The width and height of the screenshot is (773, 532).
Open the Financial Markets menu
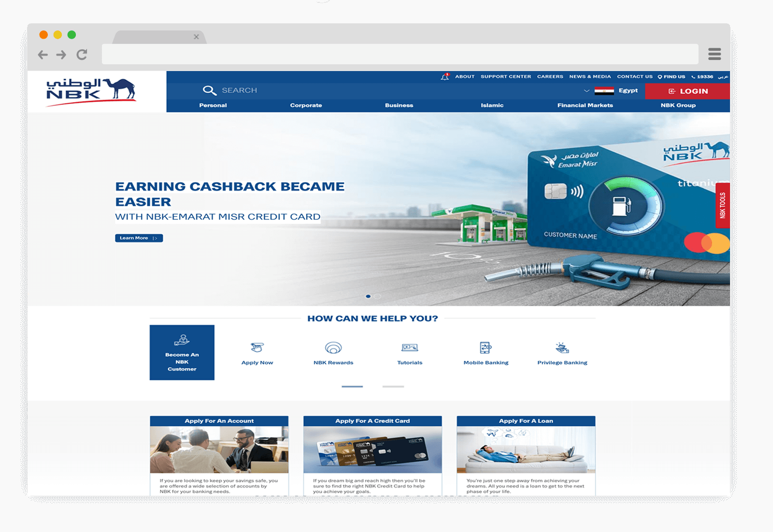(x=585, y=105)
